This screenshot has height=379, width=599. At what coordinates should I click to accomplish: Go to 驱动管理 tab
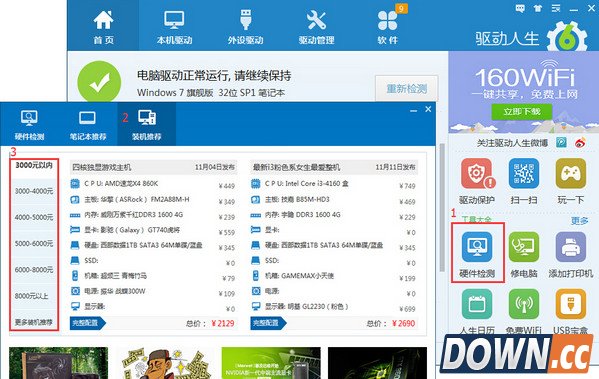tap(316, 27)
